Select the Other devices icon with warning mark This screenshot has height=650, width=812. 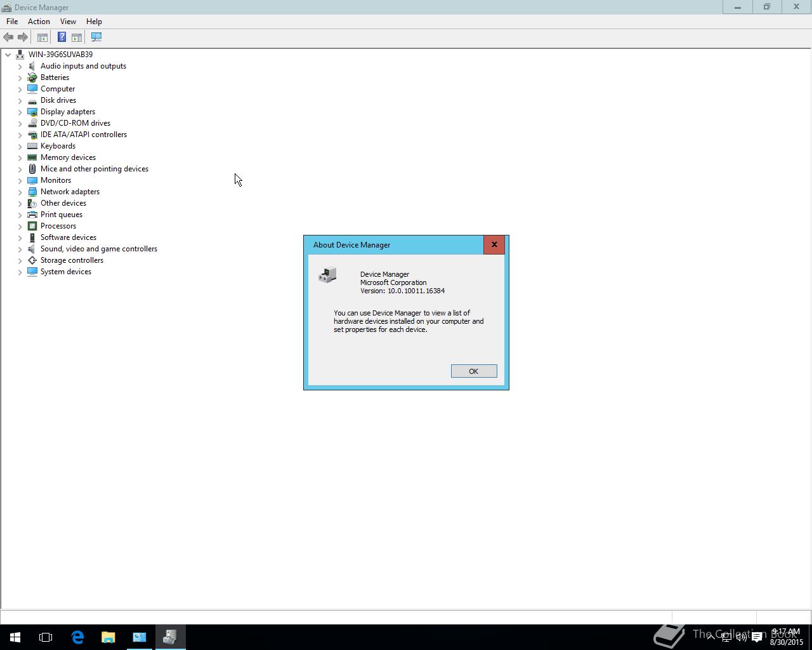32,203
